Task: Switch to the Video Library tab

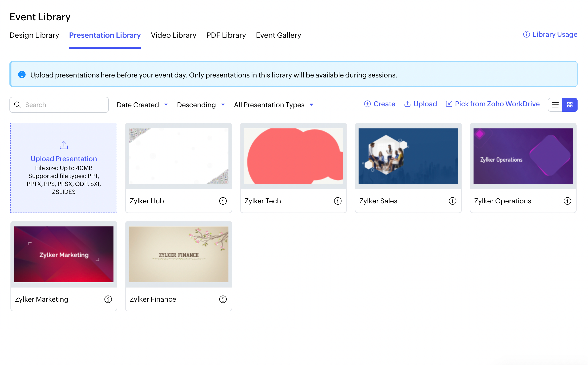Action: [173, 35]
